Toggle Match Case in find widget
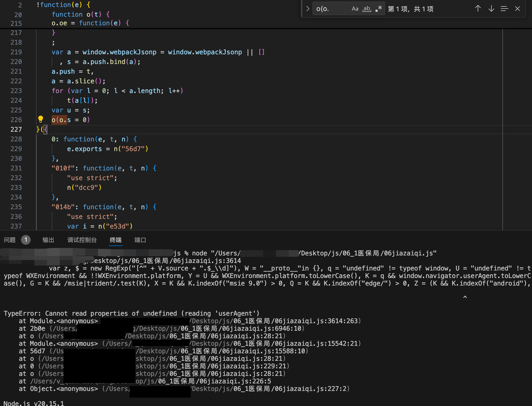 coord(355,9)
